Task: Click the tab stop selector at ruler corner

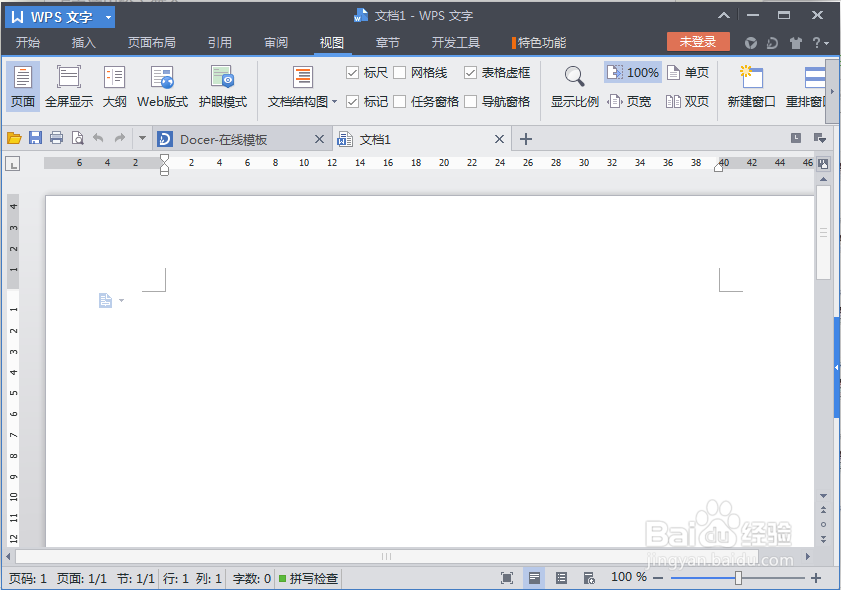Action: click(13, 164)
